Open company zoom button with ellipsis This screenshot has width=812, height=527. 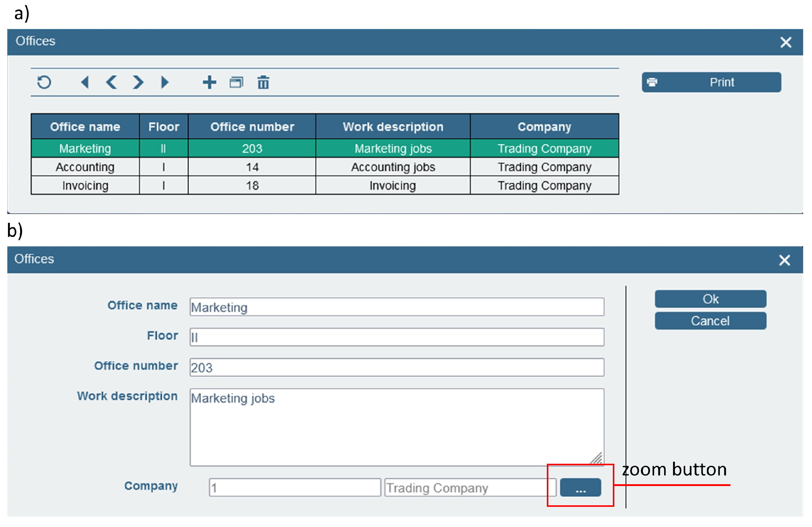[580, 487]
